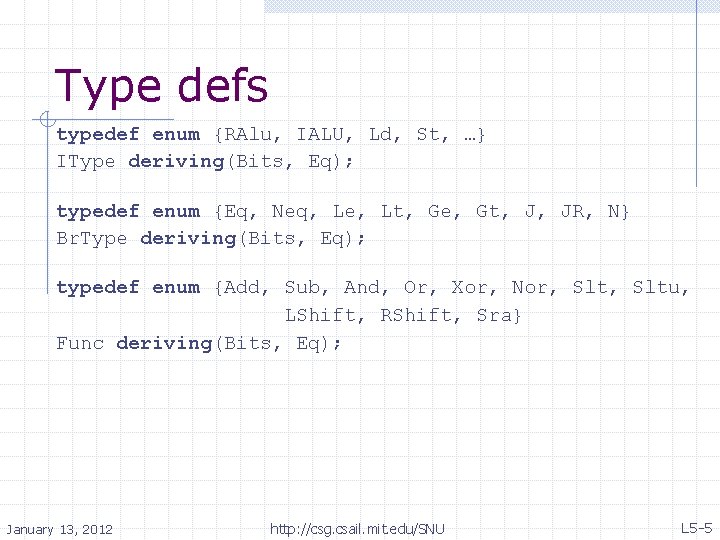Screen dimensions: 720x540
Task: Click the LShift enum value
Action: tap(320, 315)
